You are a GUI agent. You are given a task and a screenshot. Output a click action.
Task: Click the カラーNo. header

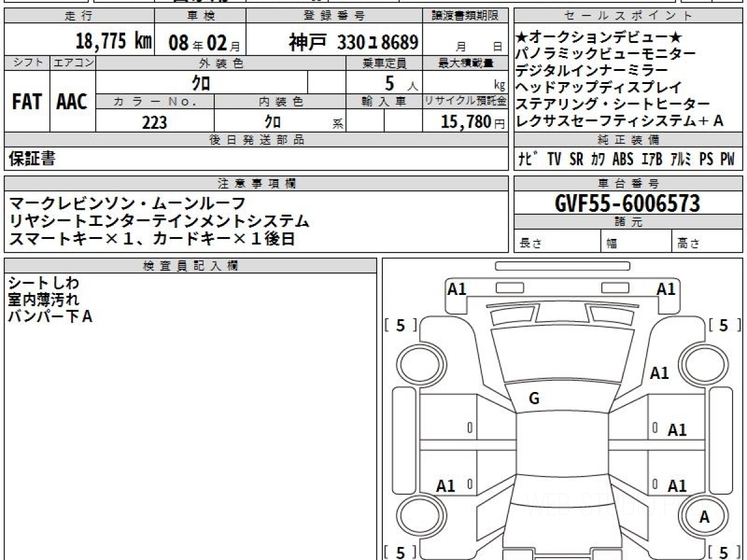(x=155, y=102)
